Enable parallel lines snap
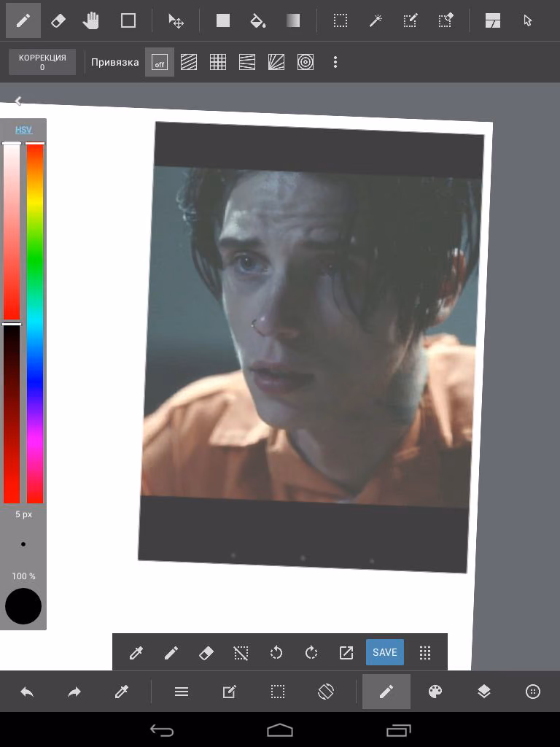 [x=189, y=62]
